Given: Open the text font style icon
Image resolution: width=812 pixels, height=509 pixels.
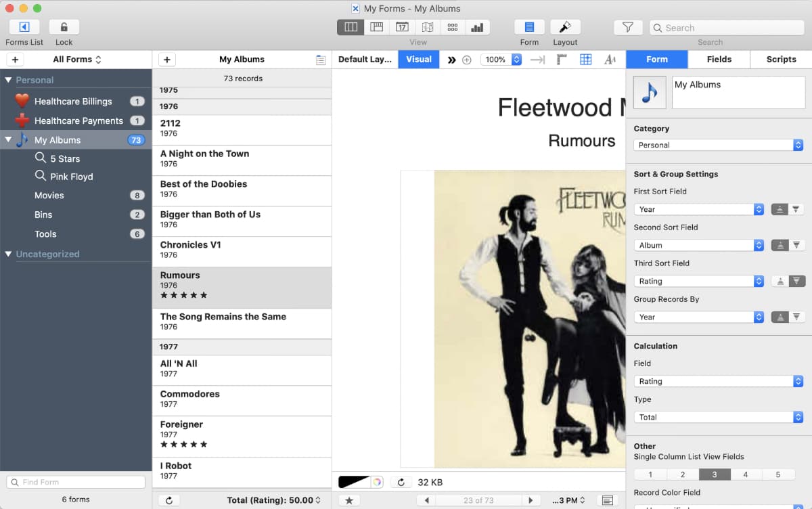Looking at the screenshot, I should 610,60.
